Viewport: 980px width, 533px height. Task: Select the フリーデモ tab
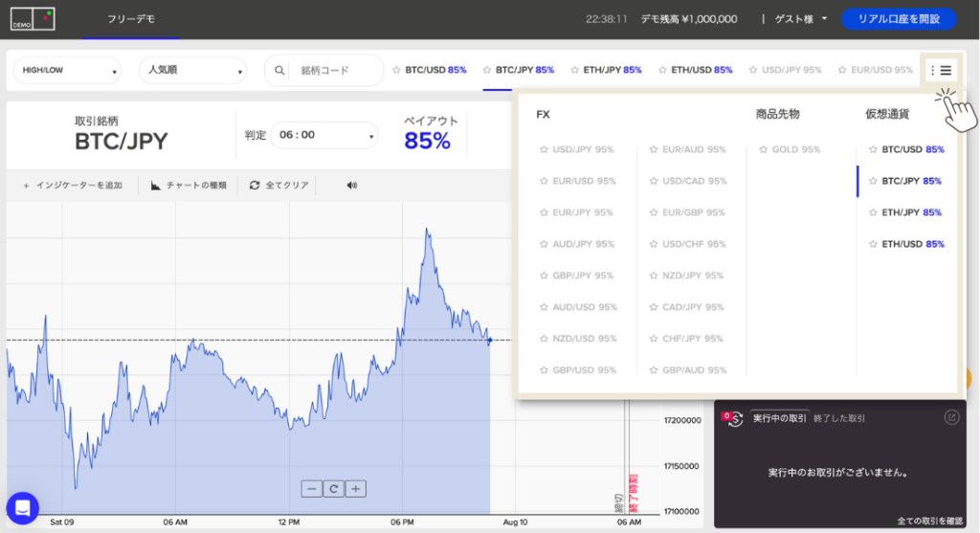pyautogui.click(x=131, y=19)
